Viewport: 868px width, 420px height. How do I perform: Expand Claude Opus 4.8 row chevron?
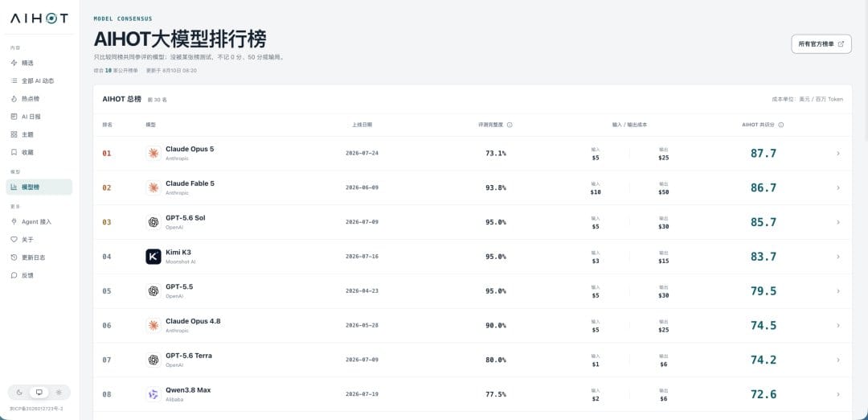coord(838,325)
